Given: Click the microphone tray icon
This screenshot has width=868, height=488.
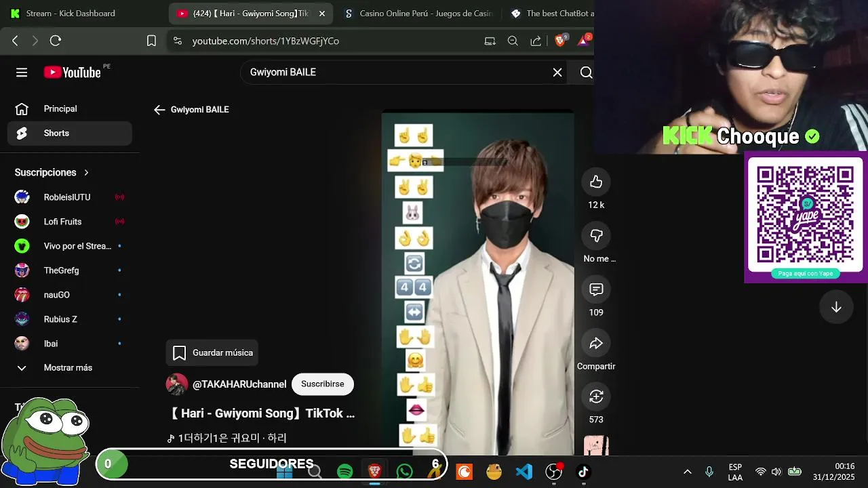Looking at the screenshot, I should coord(709,472).
